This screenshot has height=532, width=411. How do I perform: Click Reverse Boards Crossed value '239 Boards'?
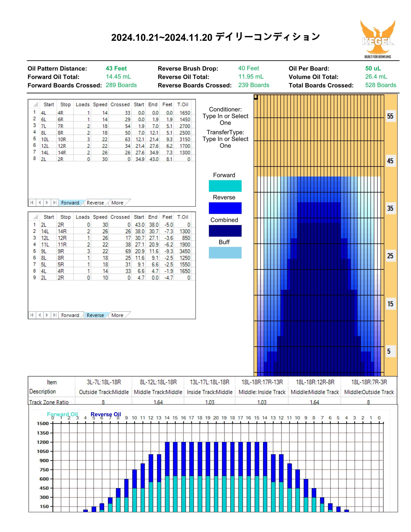pyautogui.click(x=254, y=85)
